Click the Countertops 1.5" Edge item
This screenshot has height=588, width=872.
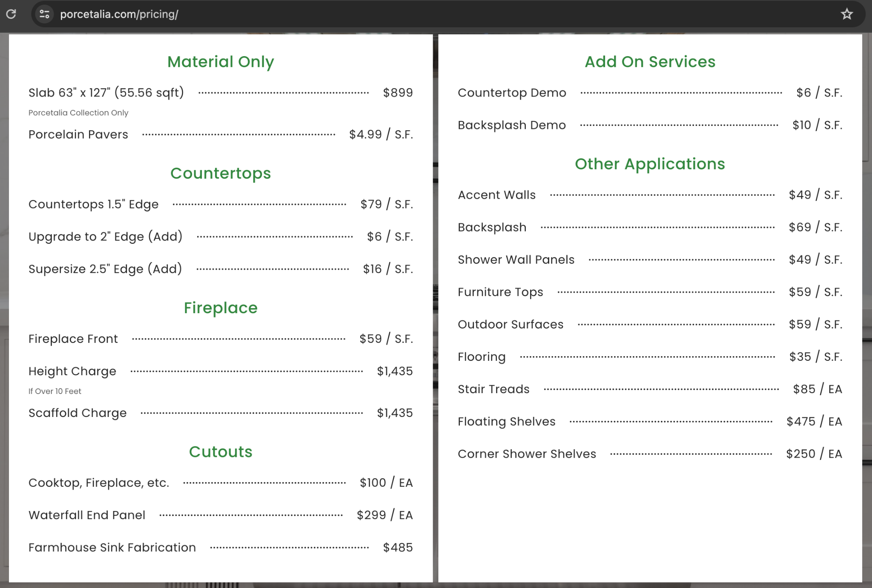coord(93,204)
